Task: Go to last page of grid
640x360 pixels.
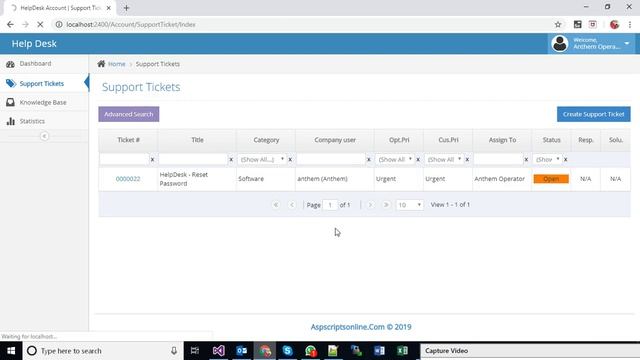Action: tap(386, 204)
